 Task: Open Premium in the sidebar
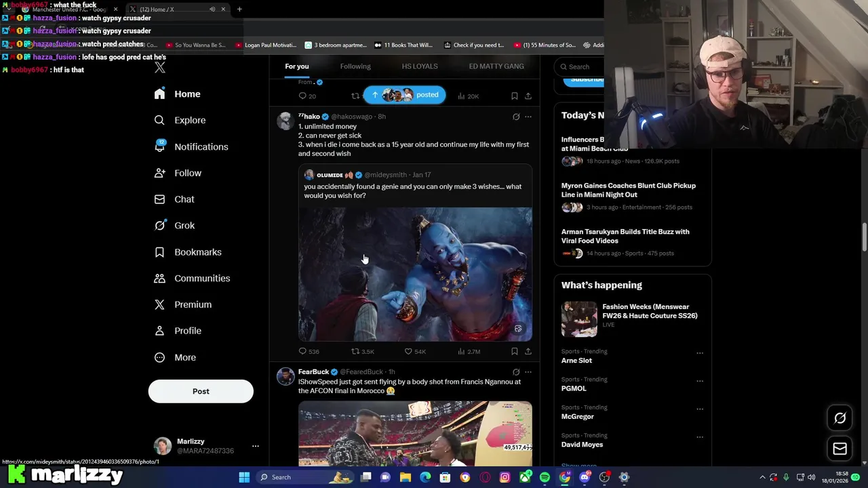[182, 305]
